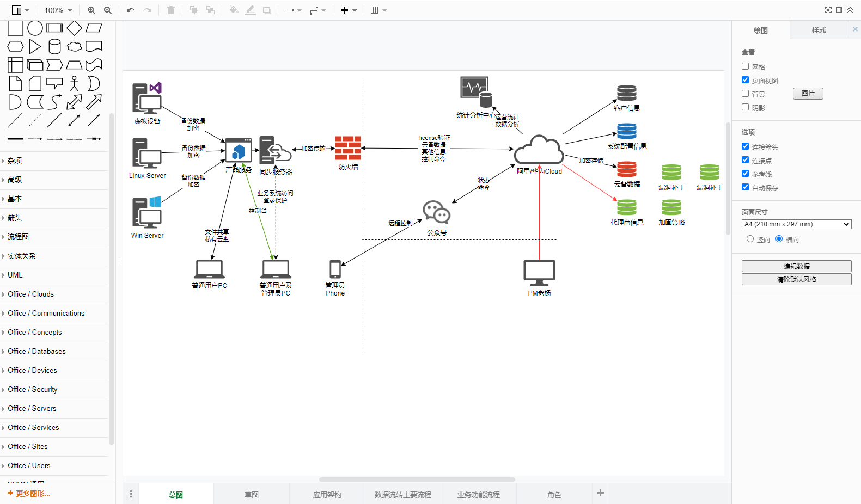The image size is (861, 504).
Task: Select the cloud shape in the palette
Action: pos(75,47)
